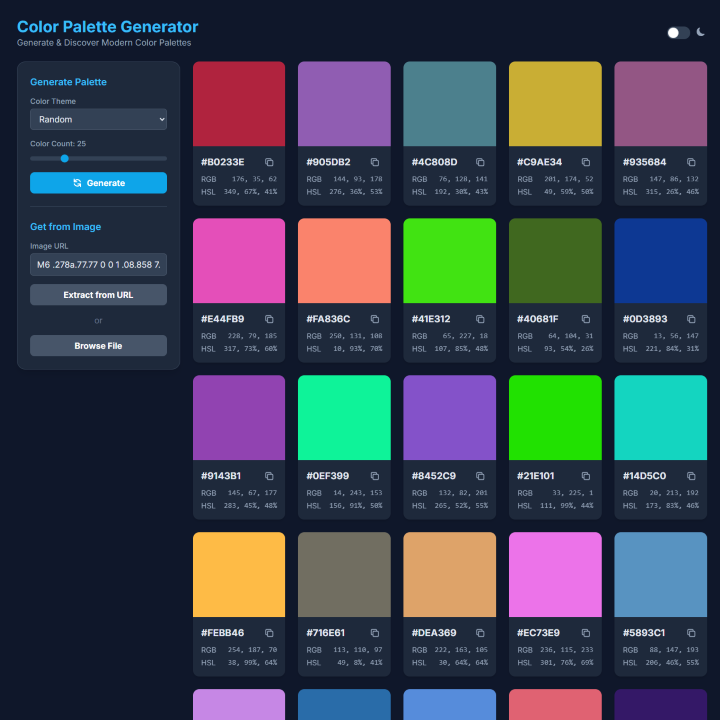Select the gray-olive #716E61 swatch
This screenshot has height=720, width=720.
coord(344,574)
